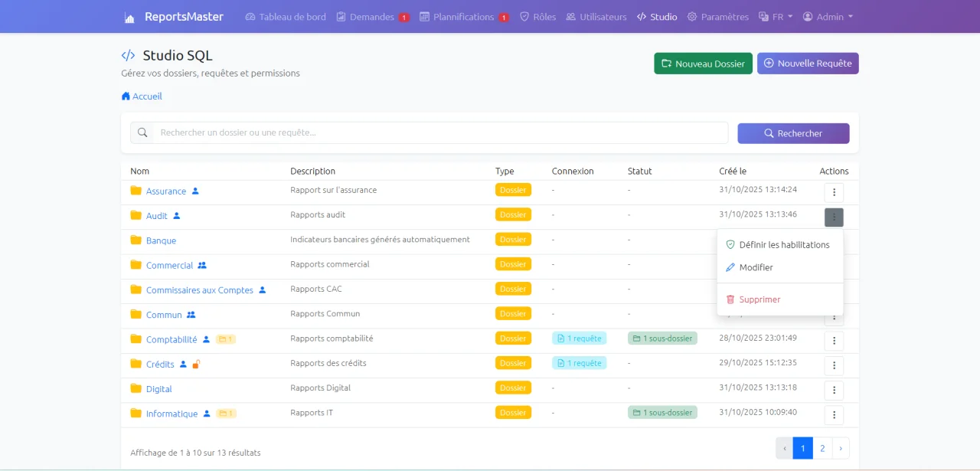Open the Audit folder link
980x471 pixels.
point(157,216)
